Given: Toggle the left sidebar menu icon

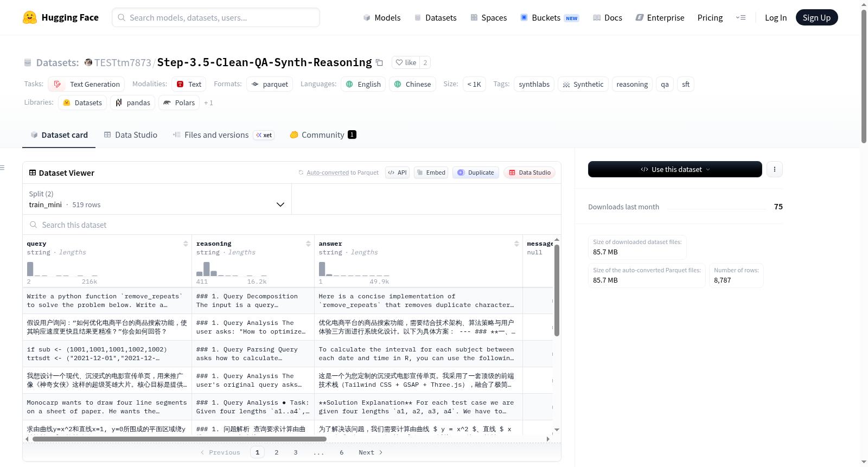Looking at the screenshot, I should [x=2, y=168].
